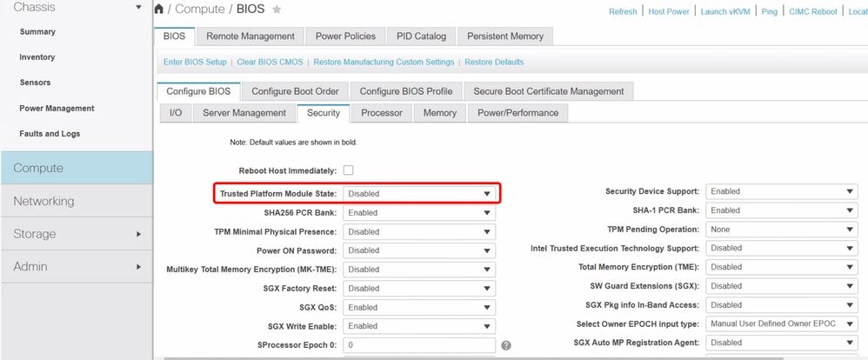Viewport: 868px width, 360px height.
Task: Open Faults and Logs in the sidebar
Action: pos(50,133)
